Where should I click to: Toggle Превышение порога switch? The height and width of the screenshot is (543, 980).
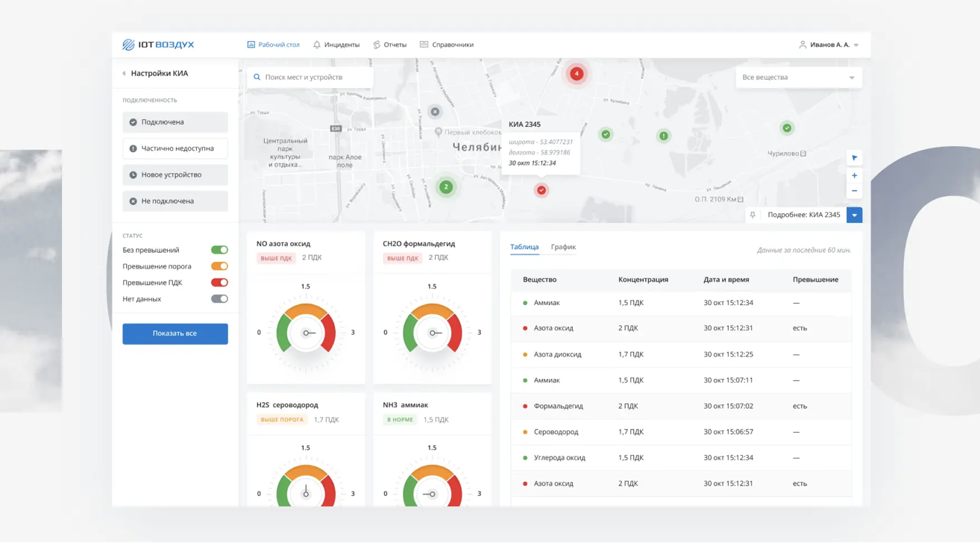pyautogui.click(x=219, y=266)
